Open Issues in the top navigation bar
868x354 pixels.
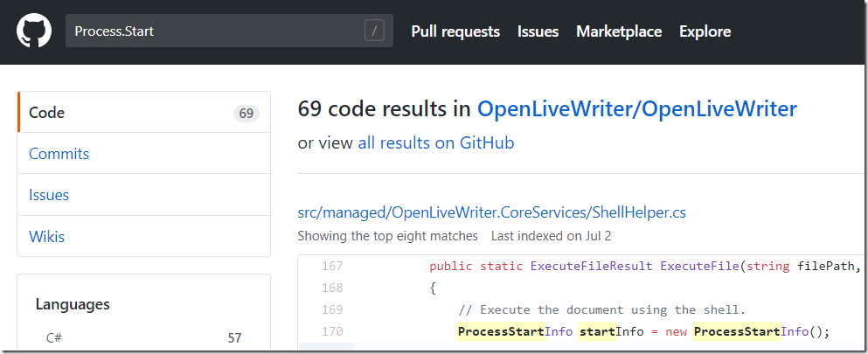point(538,31)
